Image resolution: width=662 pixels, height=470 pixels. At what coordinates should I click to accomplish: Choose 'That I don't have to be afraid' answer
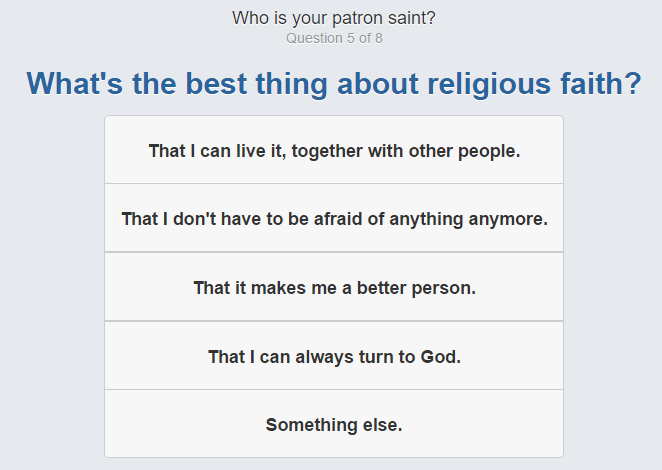(x=334, y=218)
